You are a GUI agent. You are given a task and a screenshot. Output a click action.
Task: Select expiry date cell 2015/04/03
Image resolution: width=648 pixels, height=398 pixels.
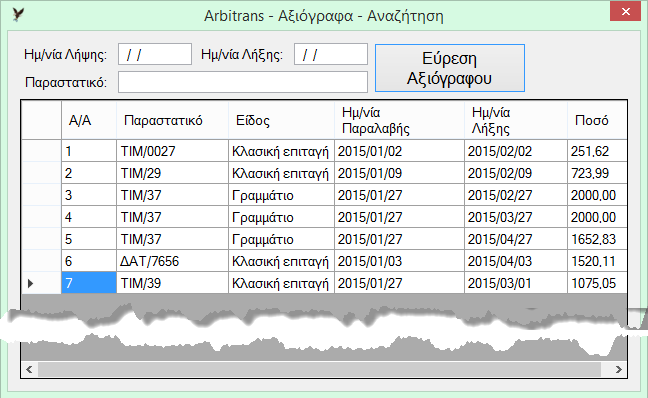pos(516,261)
